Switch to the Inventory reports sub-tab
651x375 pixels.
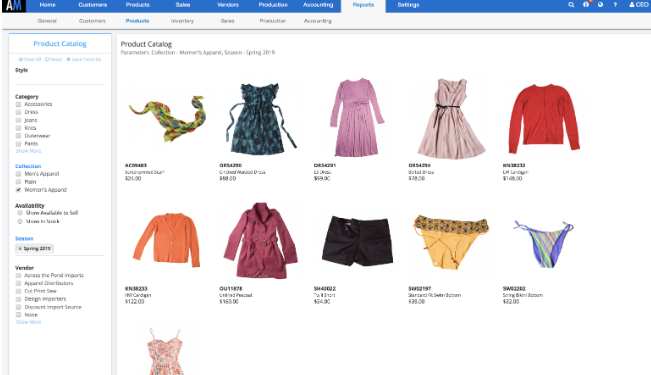182,21
